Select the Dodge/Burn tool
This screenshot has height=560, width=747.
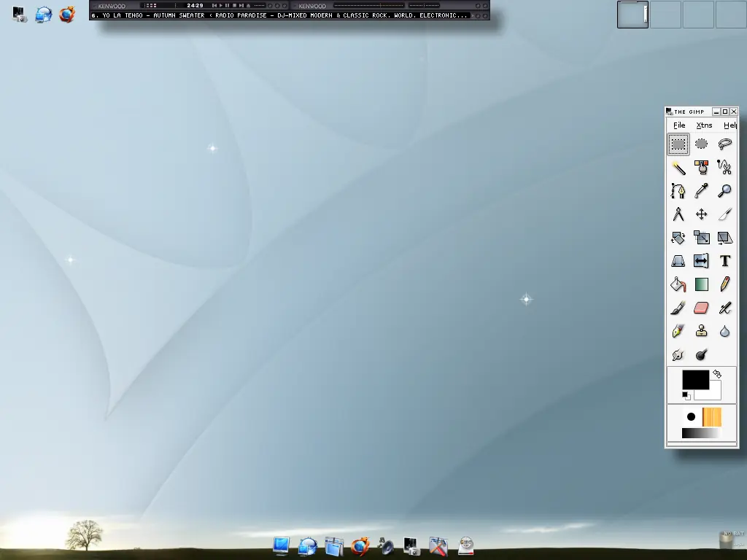coord(701,355)
